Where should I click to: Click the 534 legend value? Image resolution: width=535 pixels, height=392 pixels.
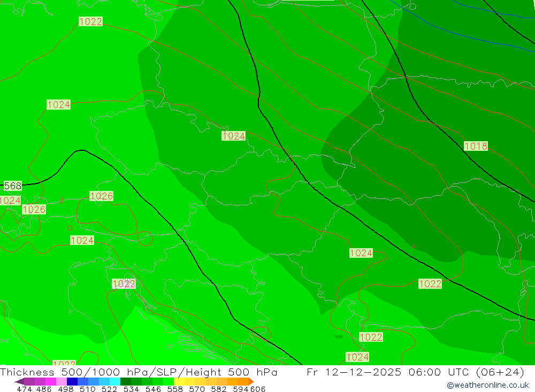[x=131, y=389]
